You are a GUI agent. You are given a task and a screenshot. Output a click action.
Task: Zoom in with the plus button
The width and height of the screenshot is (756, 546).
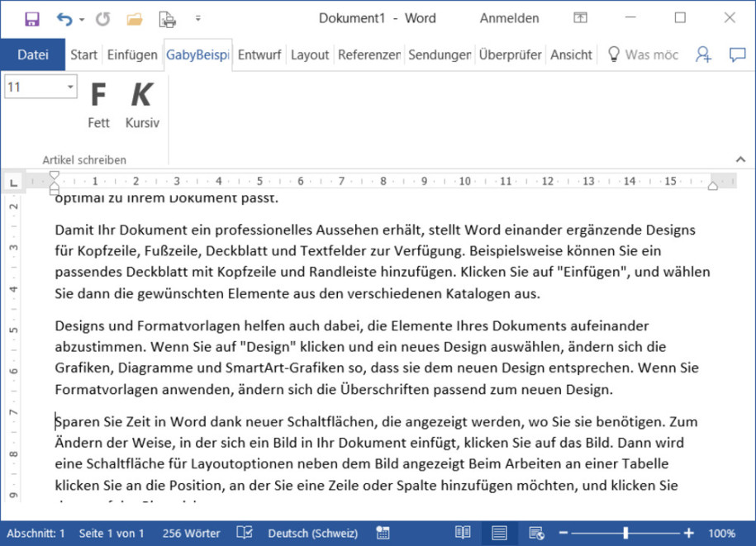[689, 533]
